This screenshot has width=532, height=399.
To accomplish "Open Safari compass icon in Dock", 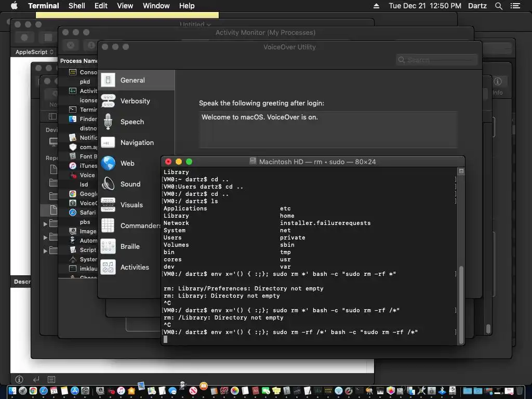I will (44, 391).
